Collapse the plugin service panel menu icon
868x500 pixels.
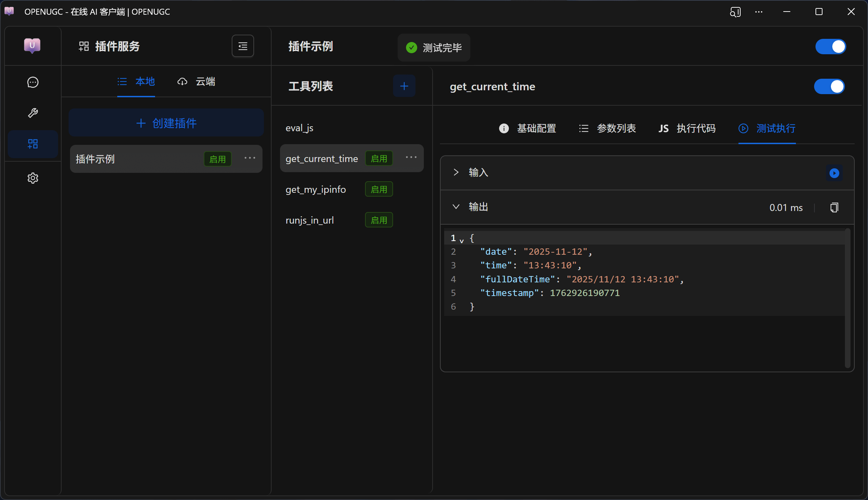click(243, 46)
